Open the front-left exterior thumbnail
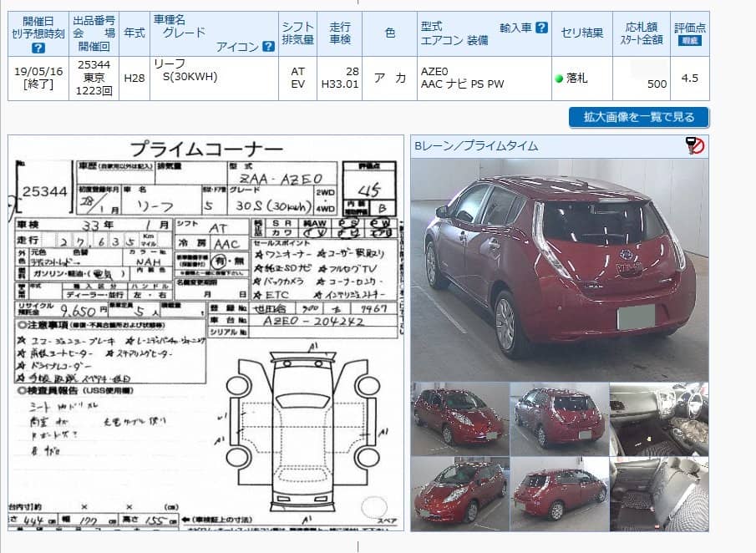This screenshot has width=756, height=553. 459,418
